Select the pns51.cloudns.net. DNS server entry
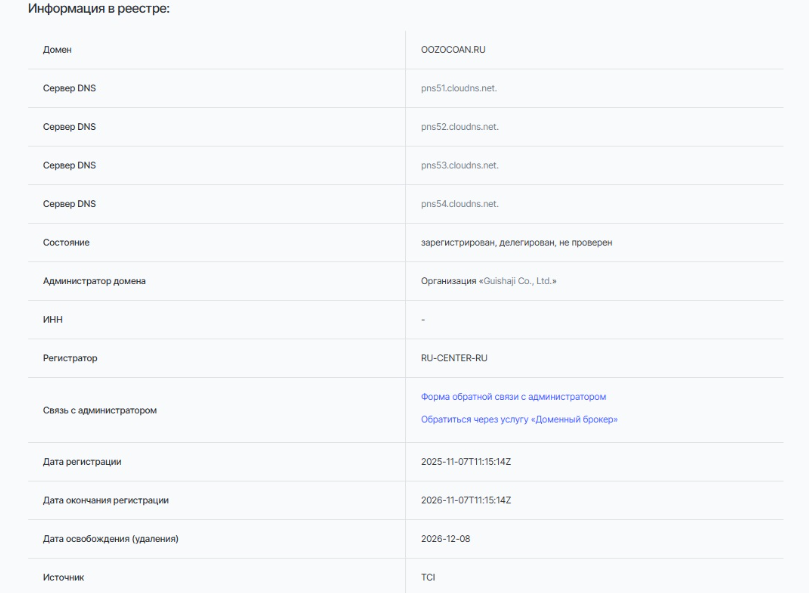Screen dimensions: 809x593 [459, 88]
